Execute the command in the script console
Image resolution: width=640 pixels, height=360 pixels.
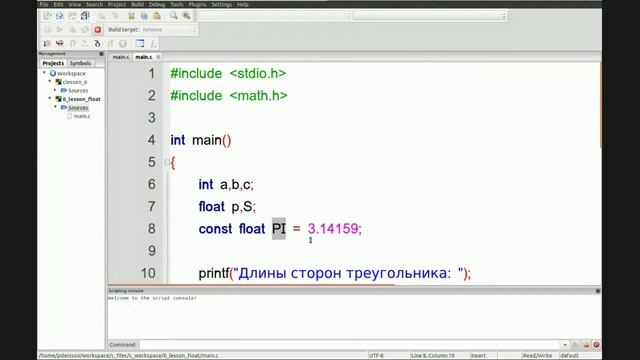coord(576,345)
